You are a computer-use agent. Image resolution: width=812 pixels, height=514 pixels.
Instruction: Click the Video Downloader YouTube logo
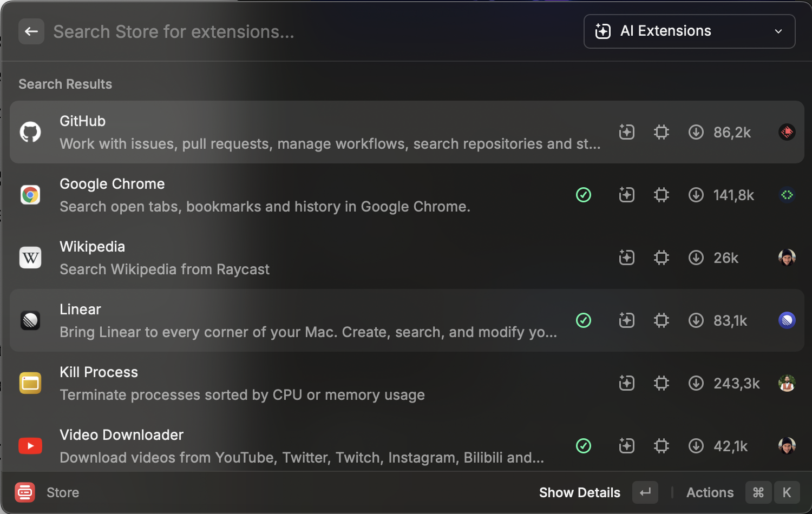30,446
